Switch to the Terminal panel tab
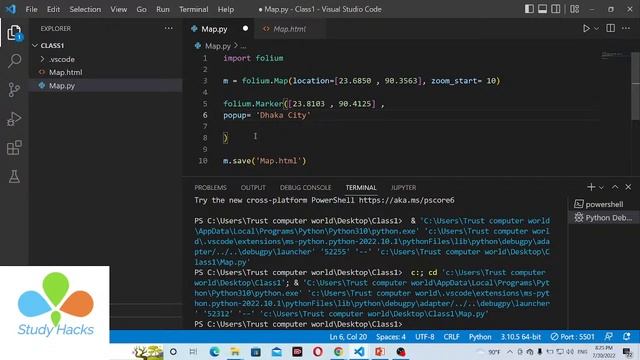Viewport: 640px width, 360px height. pyautogui.click(x=361, y=187)
